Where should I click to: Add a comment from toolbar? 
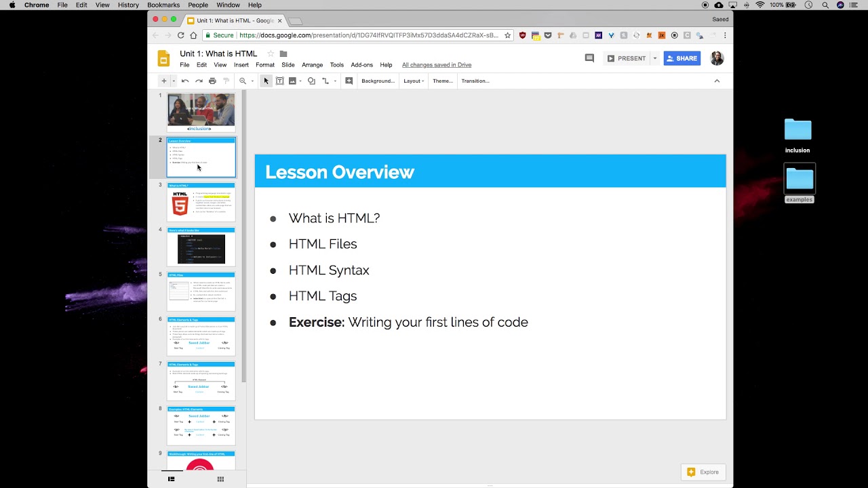[349, 81]
